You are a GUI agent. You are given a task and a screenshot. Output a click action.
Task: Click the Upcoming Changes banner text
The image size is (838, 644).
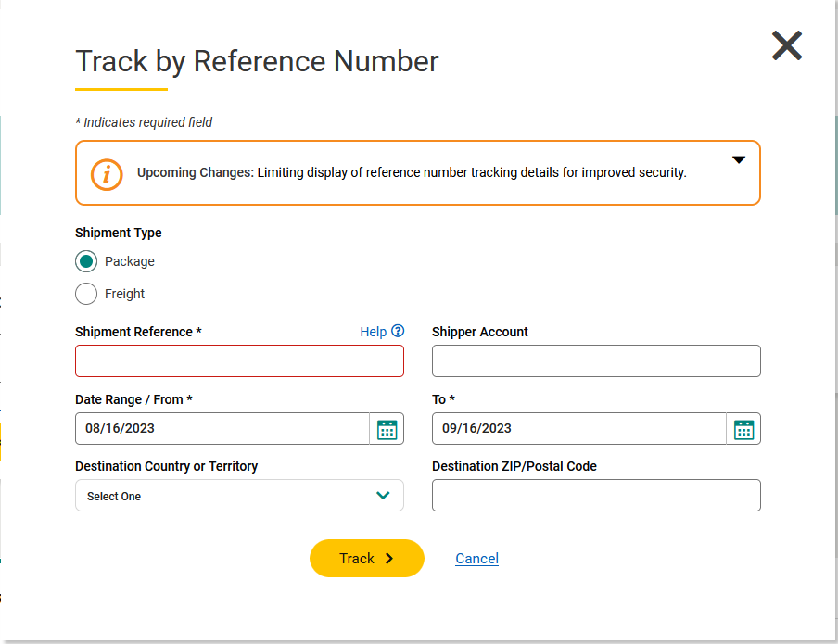pos(412,172)
